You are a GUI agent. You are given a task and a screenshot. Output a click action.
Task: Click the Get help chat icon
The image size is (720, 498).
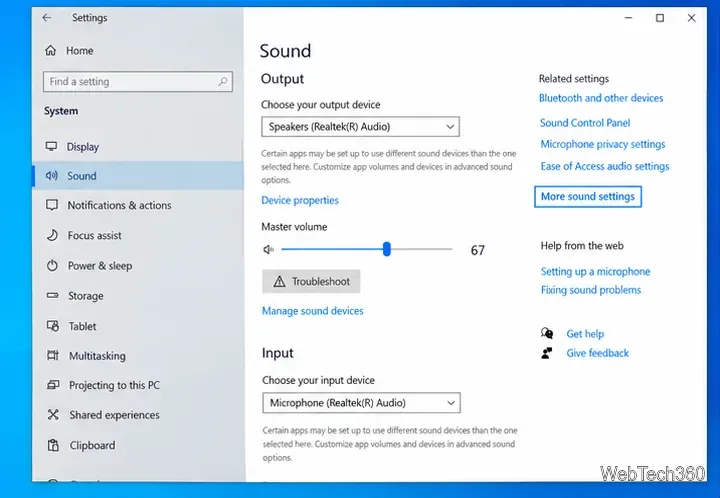[547, 333]
